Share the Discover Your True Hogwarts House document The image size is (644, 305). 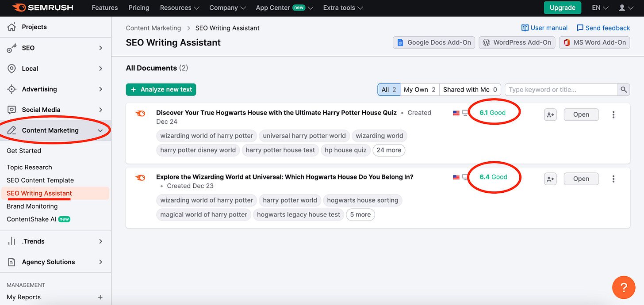click(550, 114)
